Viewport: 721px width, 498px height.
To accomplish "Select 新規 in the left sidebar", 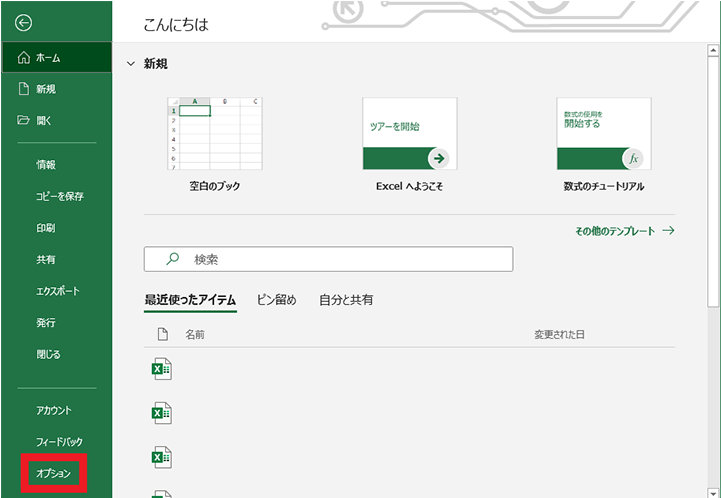I will point(57,89).
